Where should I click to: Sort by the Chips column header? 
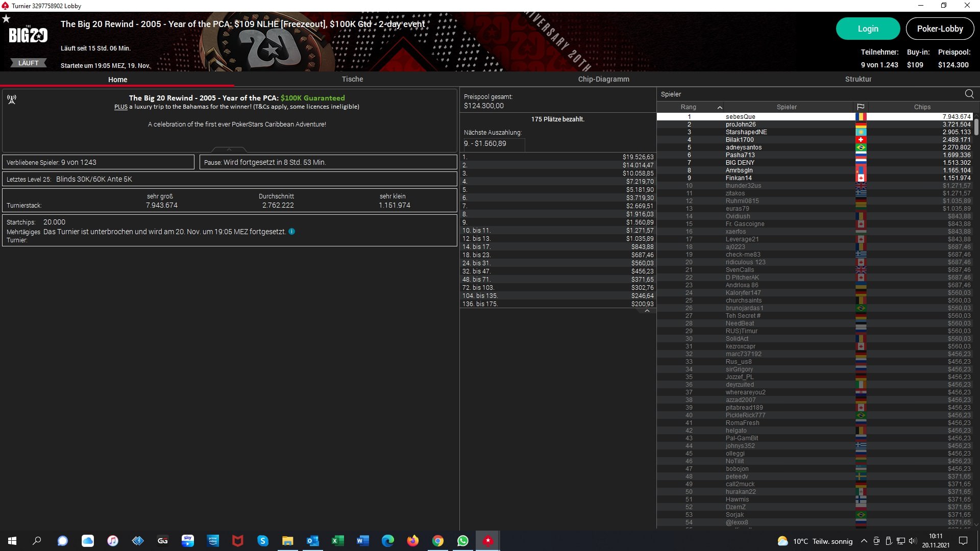922,107
